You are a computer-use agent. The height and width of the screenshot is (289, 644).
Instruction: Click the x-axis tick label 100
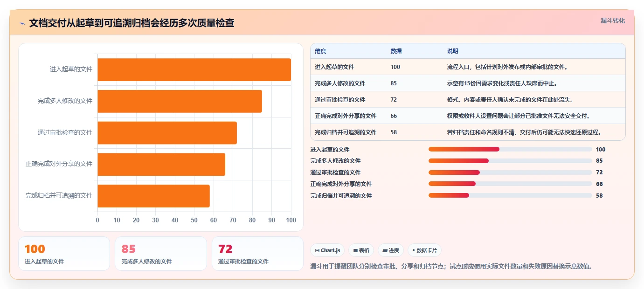[x=291, y=220]
